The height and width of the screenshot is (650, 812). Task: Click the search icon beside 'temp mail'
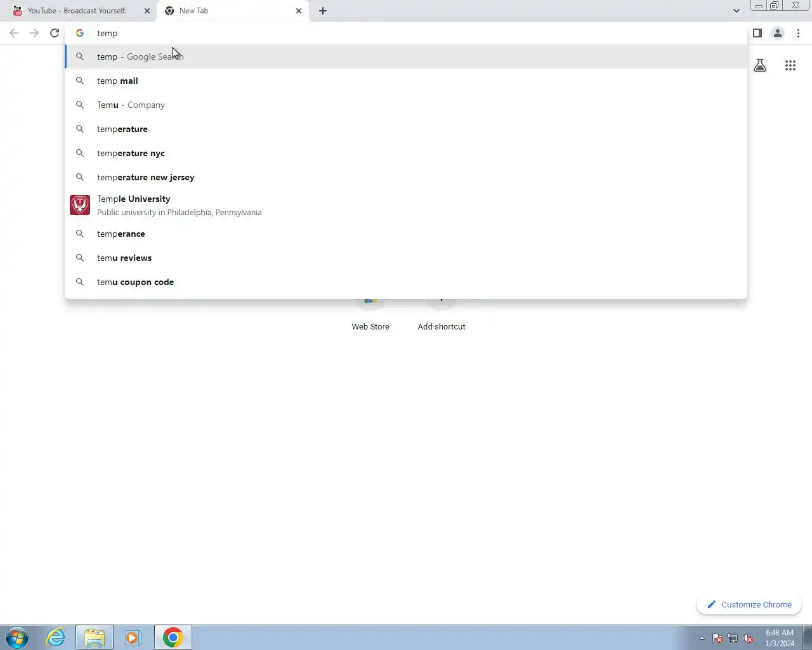coord(80,81)
